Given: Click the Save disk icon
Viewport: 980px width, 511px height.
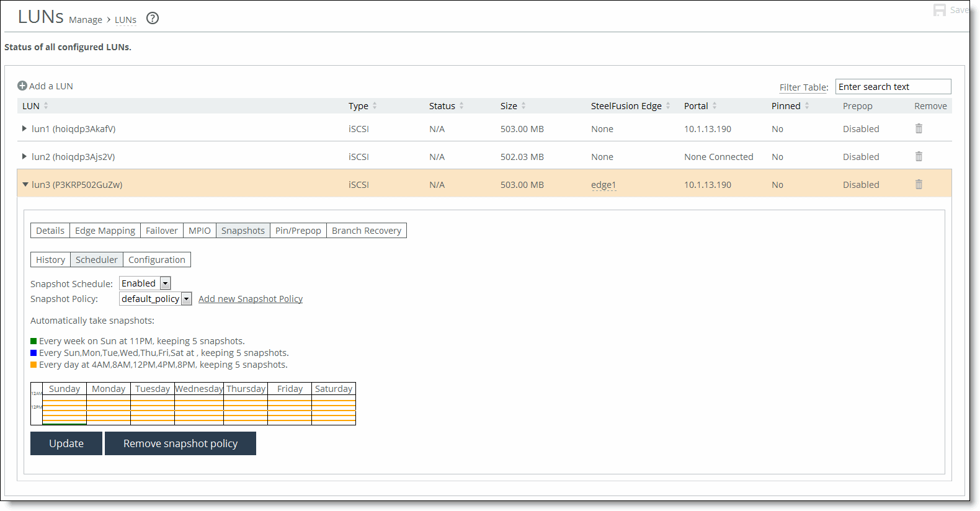Looking at the screenshot, I should pyautogui.click(x=940, y=10).
